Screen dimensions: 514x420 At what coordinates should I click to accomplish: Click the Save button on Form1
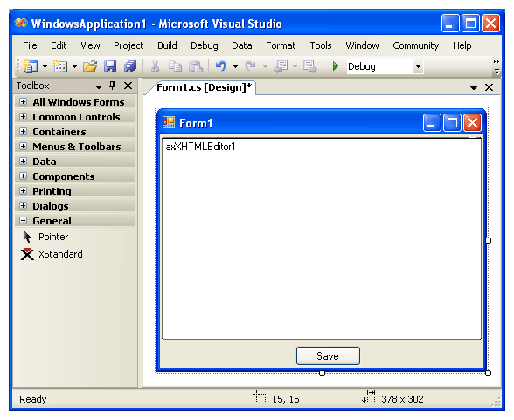(328, 356)
